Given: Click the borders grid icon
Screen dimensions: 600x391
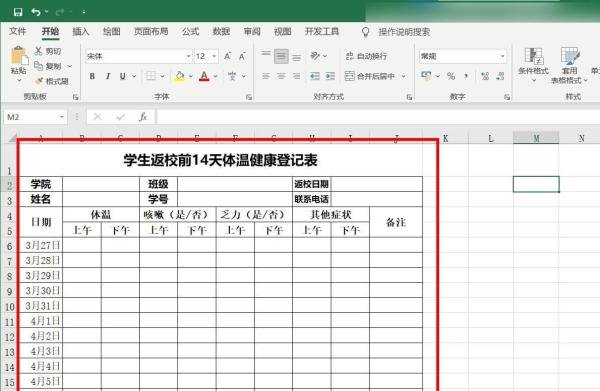Looking at the screenshot, I should pos(151,76).
